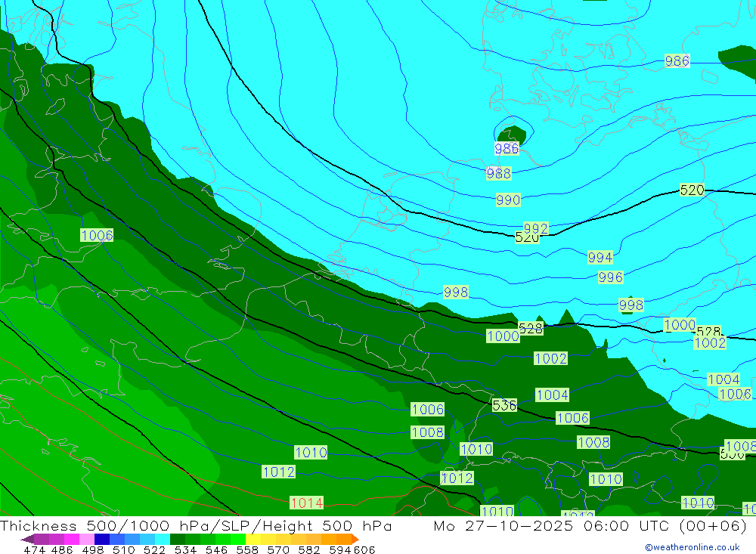Viewport: 756px width, 554px height.
Task: Click the legend value 510
Action: (124, 549)
